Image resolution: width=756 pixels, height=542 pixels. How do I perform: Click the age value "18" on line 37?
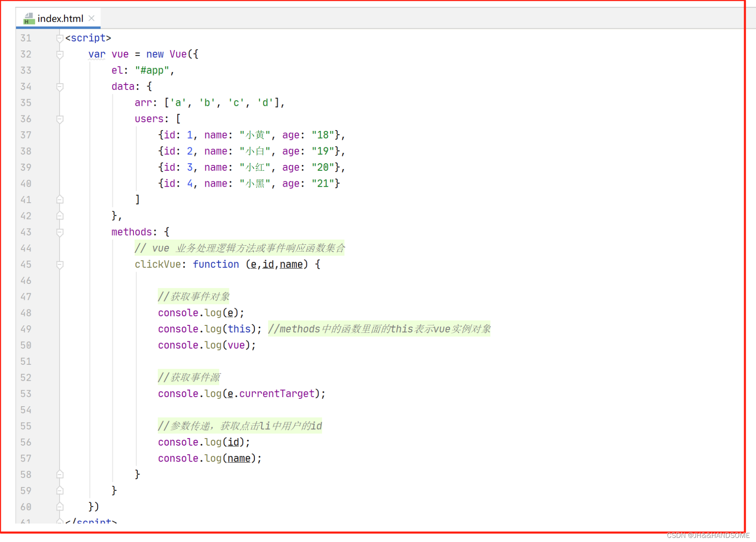tap(323, 135)
